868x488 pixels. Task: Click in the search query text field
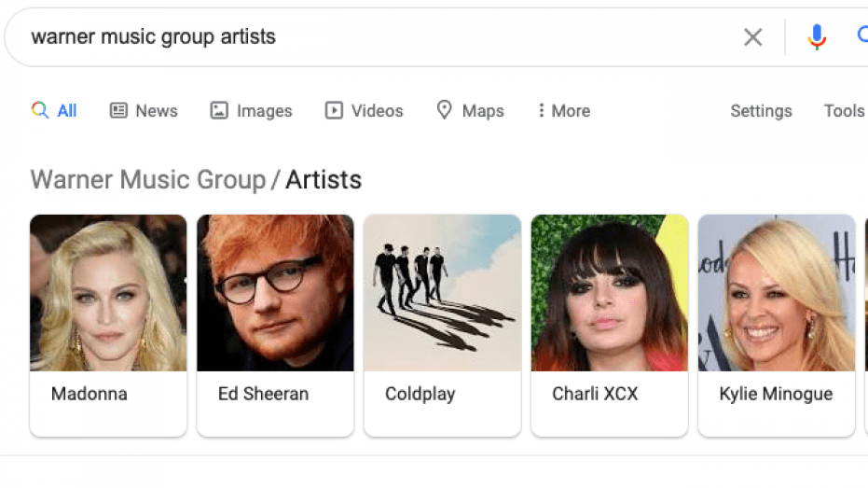click(x=373, y=37)
